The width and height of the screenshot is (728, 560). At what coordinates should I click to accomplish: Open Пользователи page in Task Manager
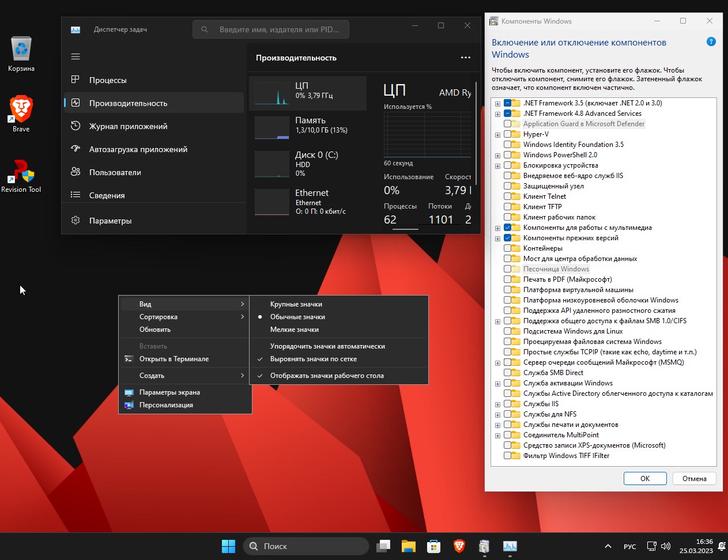pyautogui.click(x=154, y=172)
